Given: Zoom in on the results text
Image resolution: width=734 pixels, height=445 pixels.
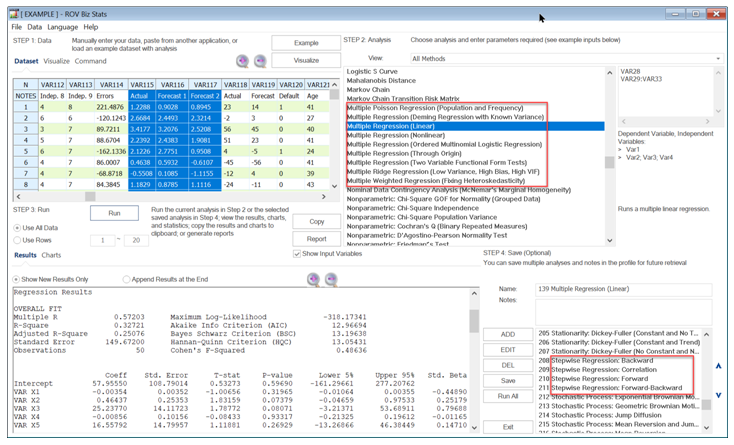Looking at the screenshot, I should point(313,279).
